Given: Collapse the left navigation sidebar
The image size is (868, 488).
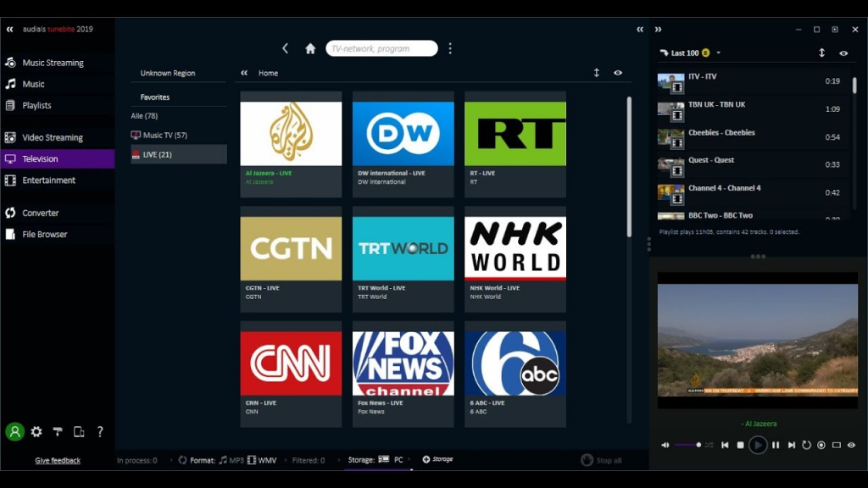Looking at the screenshot, I should tap(10, 29).
